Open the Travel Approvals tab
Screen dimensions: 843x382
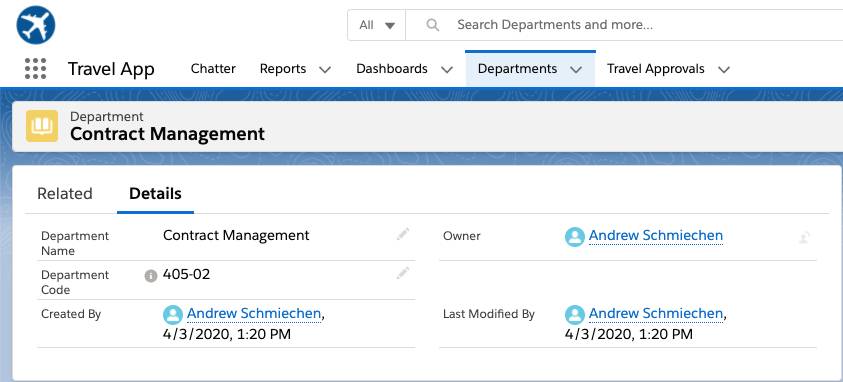655,69
